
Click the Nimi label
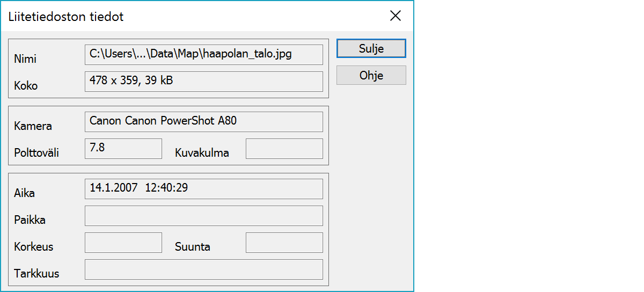[x=25, y=59]
